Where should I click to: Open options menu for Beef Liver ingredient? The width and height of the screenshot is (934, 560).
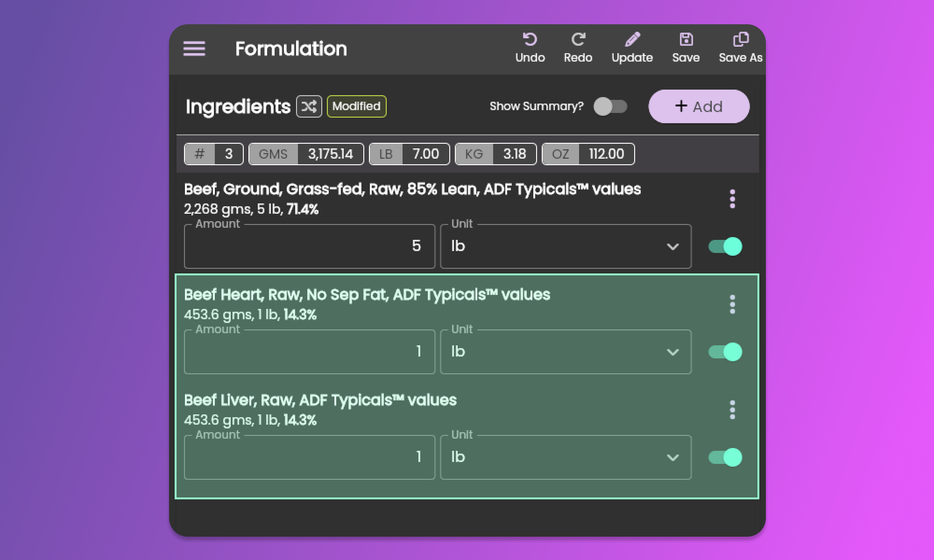coord(732,410)
